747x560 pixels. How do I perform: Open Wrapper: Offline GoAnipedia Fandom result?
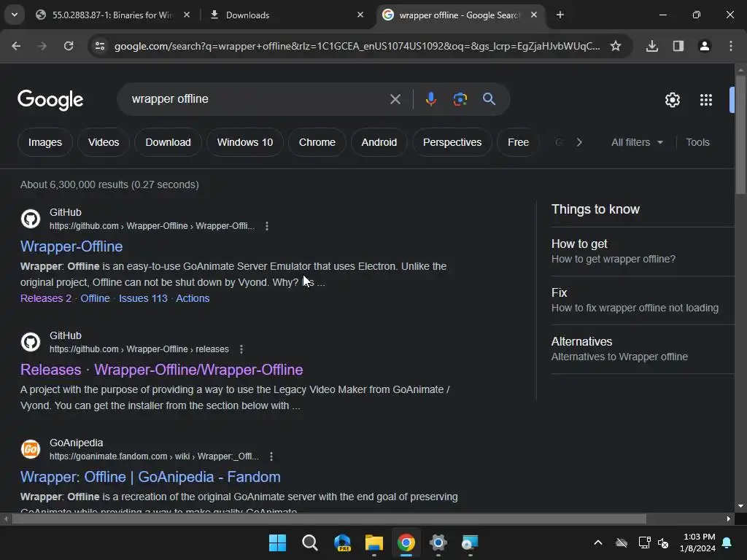click(x=150, y=477)
